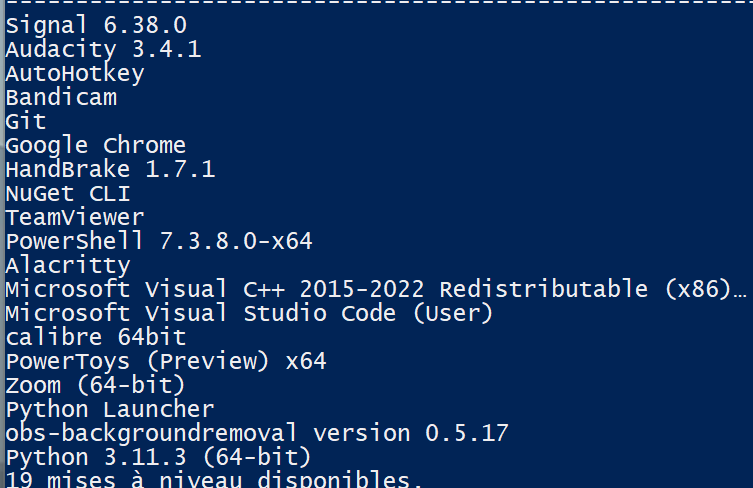Select obs-backgroundremoval version 0.5.17 line

click(257, 433)
